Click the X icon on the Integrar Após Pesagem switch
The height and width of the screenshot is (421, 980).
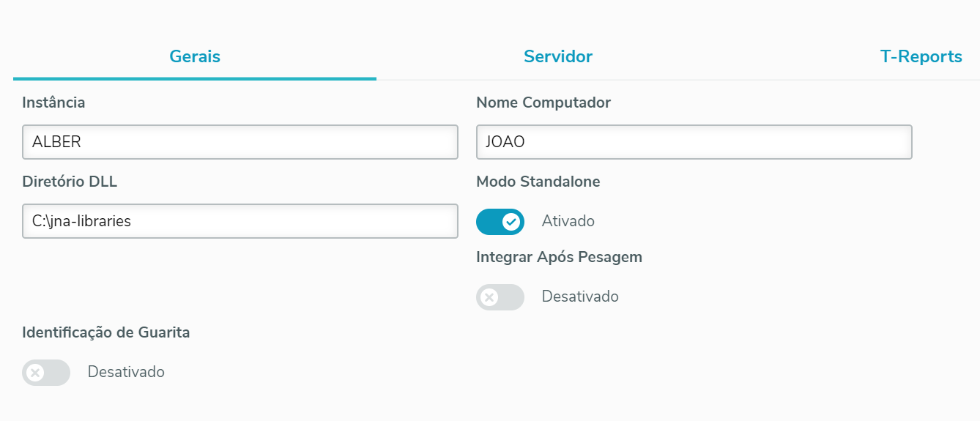[x=489, y=297]
